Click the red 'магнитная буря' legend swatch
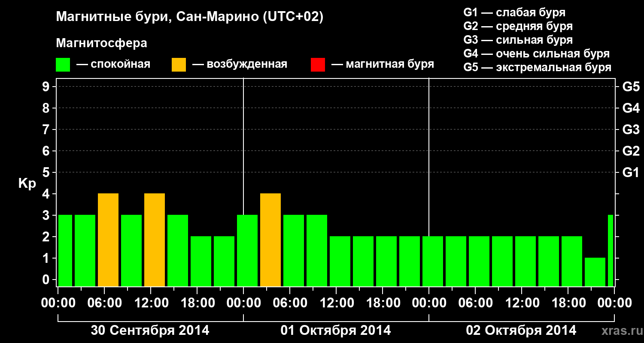This screenshot has width=644, height=343. 318,65
